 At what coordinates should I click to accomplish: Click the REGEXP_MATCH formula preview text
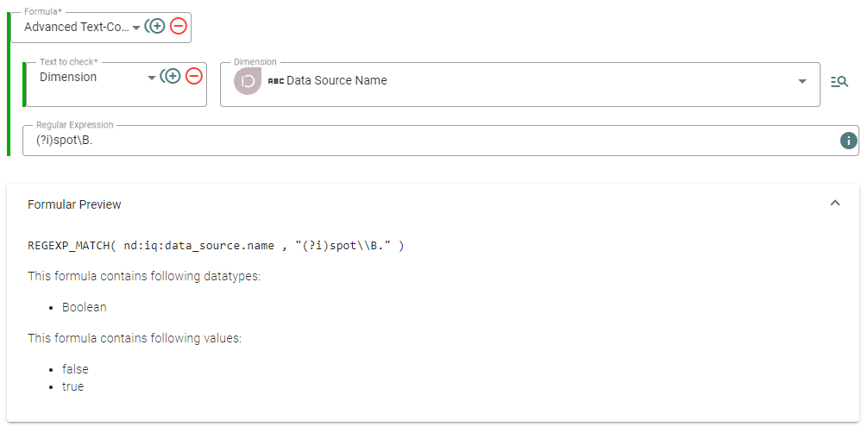216,246
